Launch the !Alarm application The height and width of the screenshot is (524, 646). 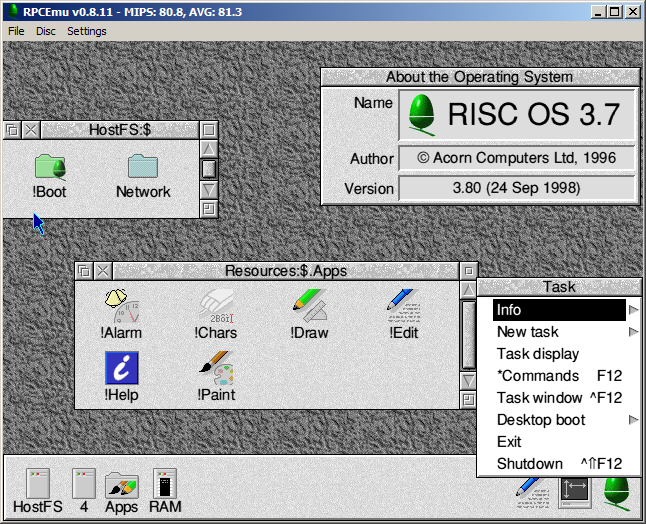coord(121,314)
